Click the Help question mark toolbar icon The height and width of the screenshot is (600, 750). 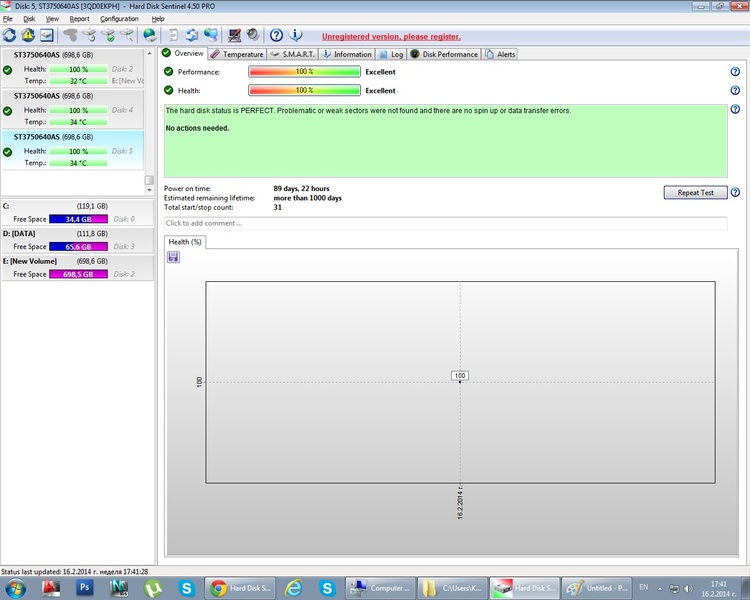(276, 35)
